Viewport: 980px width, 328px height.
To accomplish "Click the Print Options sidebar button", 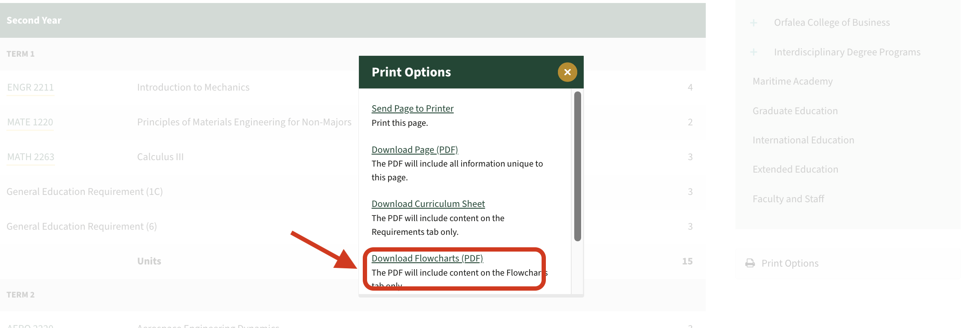I will click(790, 263).
